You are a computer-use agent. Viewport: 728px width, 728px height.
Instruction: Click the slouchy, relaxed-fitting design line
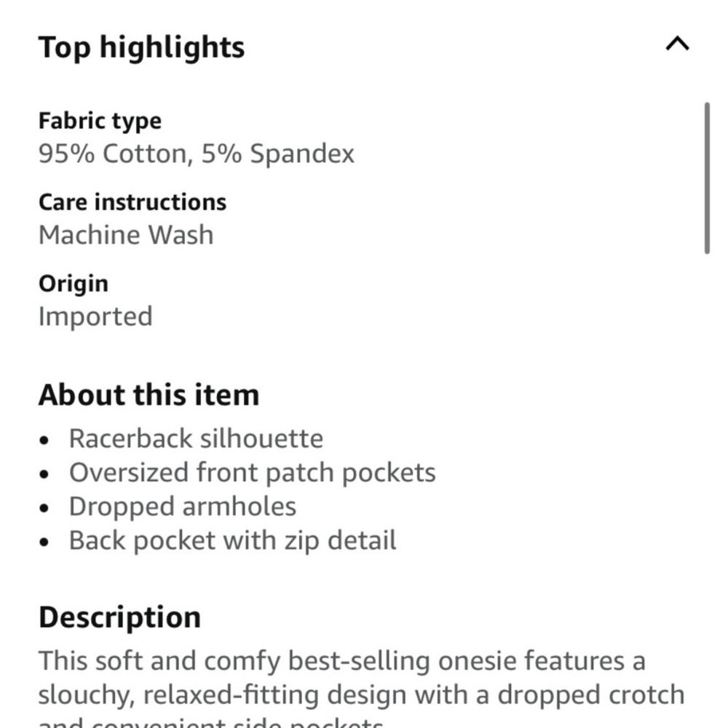(361, 695)
